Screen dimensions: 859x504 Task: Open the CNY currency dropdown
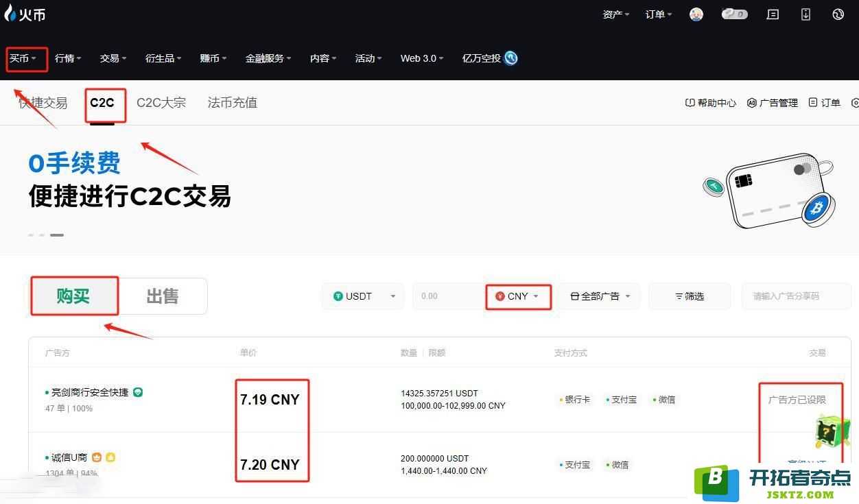coord(519,296)
